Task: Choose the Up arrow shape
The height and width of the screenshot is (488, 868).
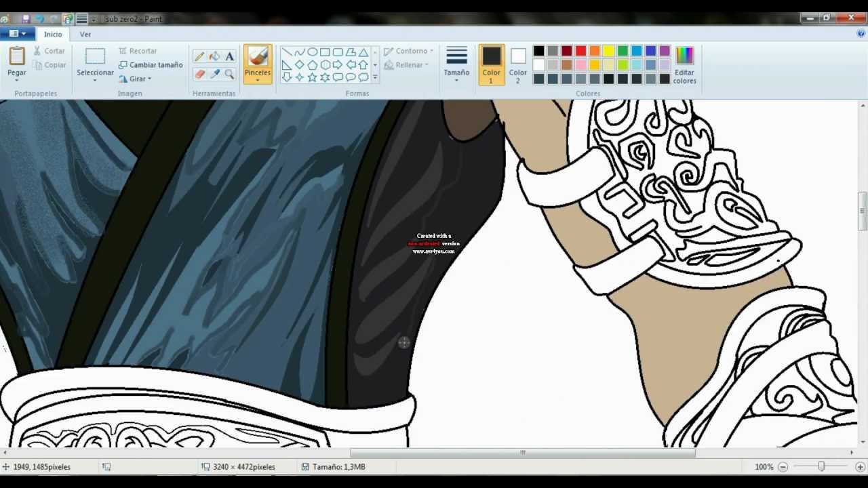Action: [x=363, y=65]
